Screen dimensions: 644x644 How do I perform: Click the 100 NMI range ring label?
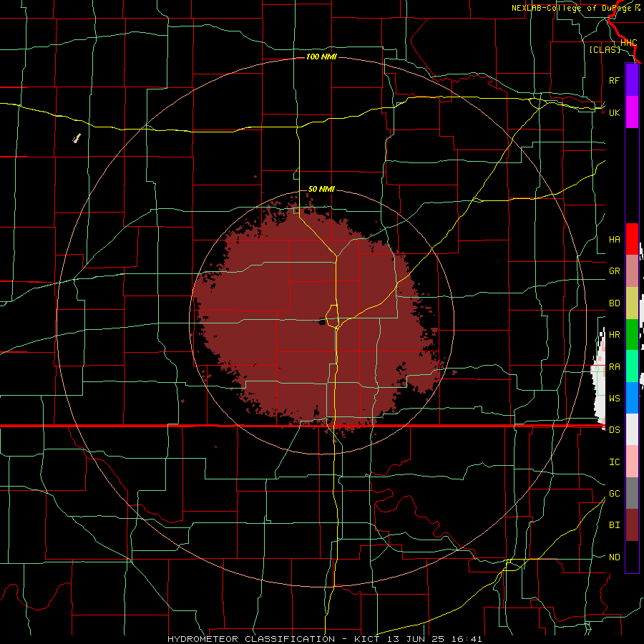click(321, 57)
